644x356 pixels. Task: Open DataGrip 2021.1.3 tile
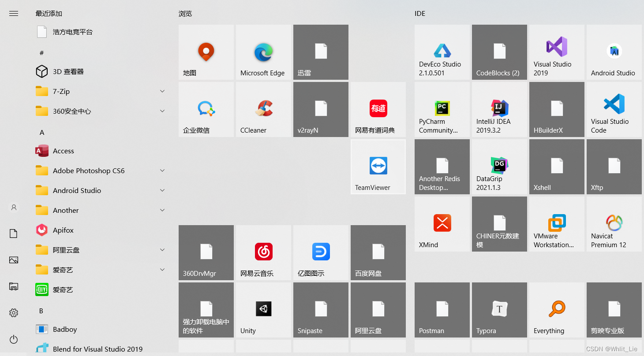(499, 167)
